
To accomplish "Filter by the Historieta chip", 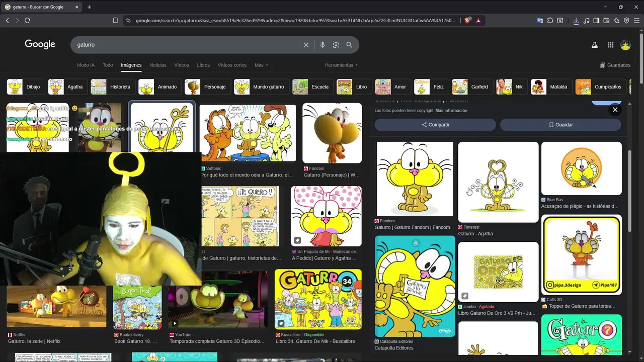I will (113, 86).
